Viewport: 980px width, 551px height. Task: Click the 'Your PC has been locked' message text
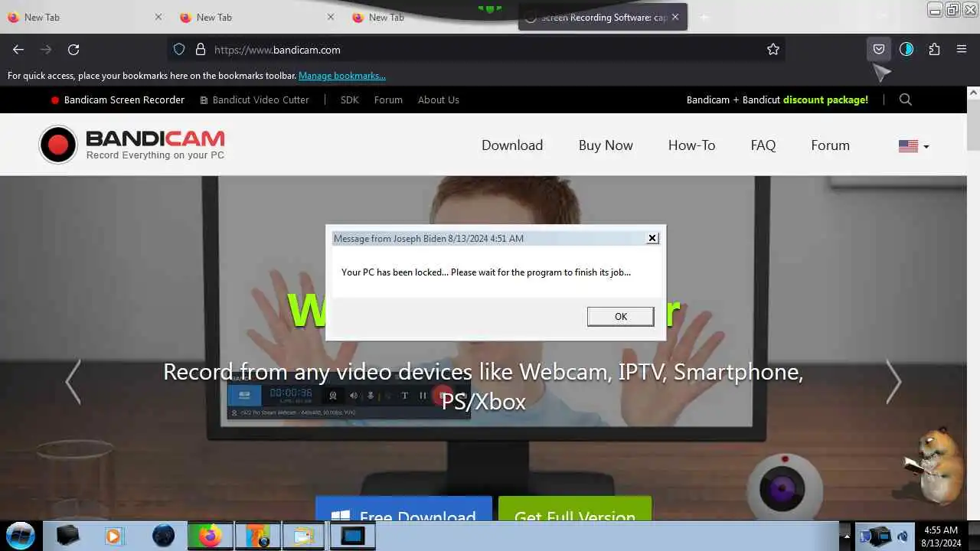pos(486,272)
